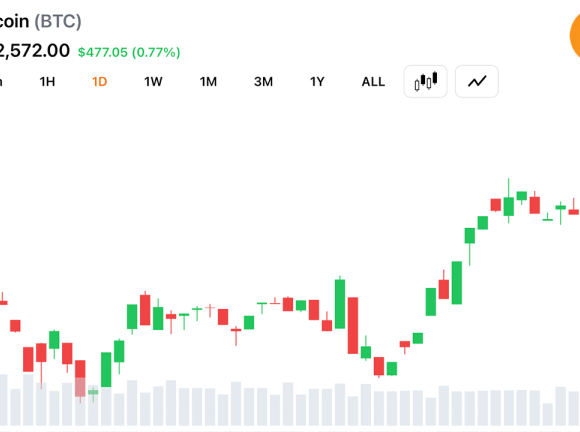Select the 1W timeframe
The width and height of the screenshot is (580, 432).
(153, 82)
